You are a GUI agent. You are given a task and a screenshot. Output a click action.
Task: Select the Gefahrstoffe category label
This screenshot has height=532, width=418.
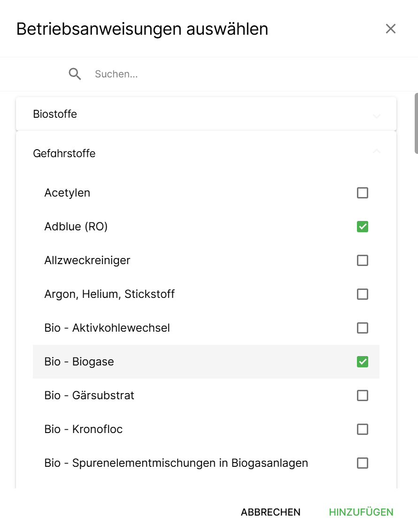coord(64,153)
